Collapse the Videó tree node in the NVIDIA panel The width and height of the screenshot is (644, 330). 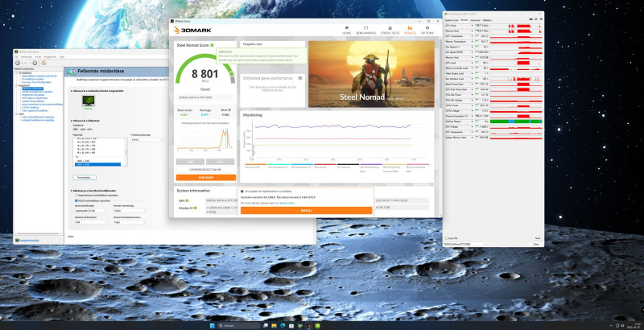16,114
